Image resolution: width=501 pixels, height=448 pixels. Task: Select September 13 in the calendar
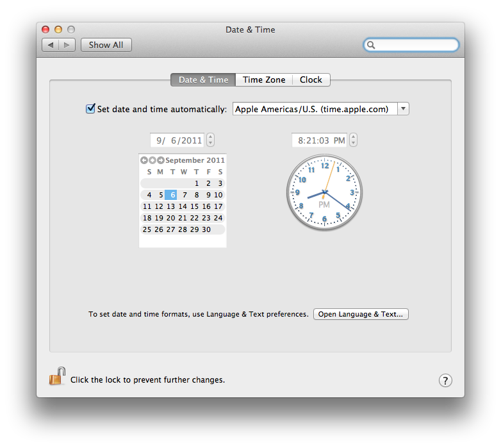pos(170,206)
